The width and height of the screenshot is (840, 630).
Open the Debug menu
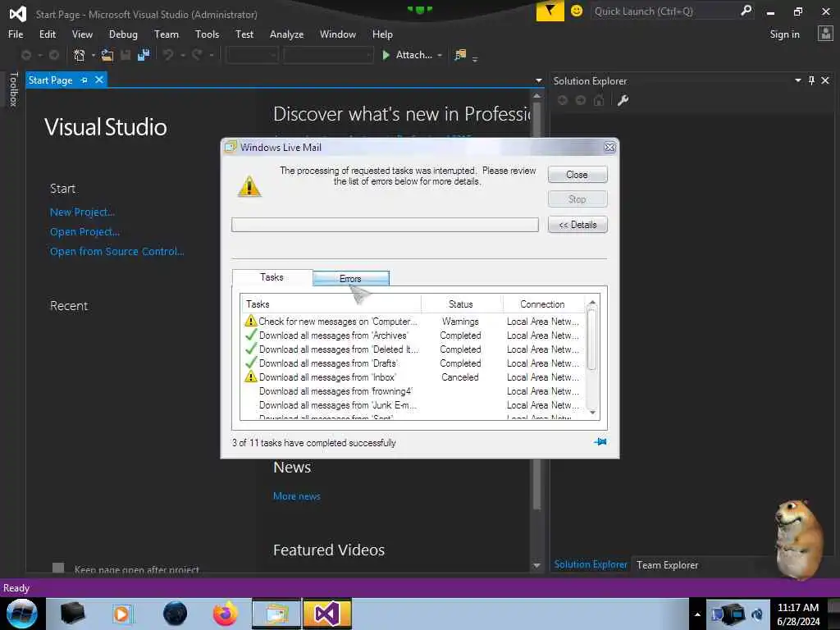pyautogui.click(x=123, y=34)
